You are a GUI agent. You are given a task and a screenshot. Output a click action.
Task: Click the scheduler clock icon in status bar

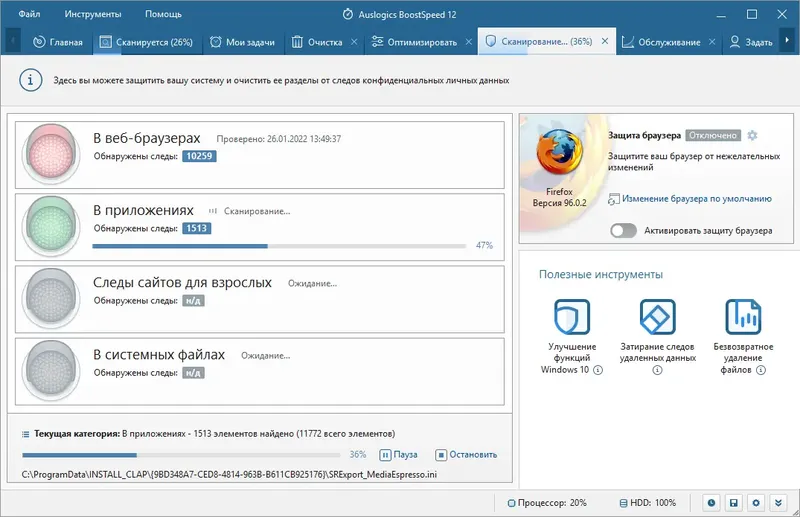point(711,503)
